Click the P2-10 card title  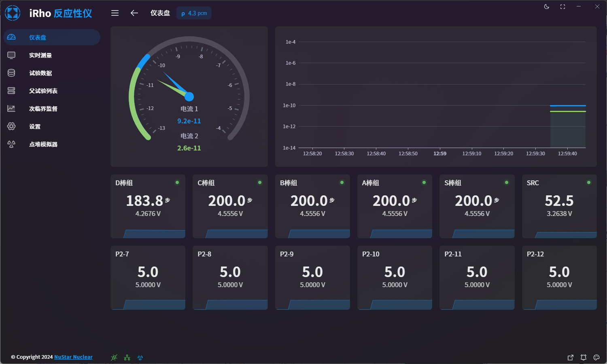tap(371, 254)
